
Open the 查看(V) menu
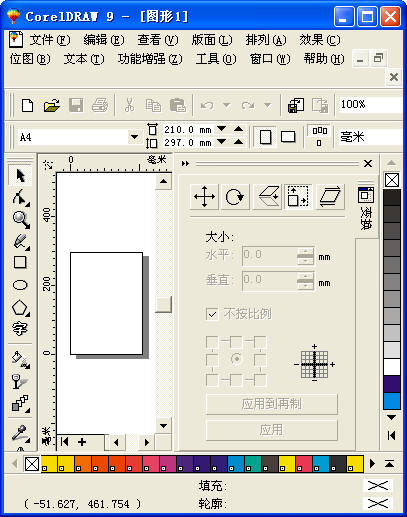click(158, 40)
